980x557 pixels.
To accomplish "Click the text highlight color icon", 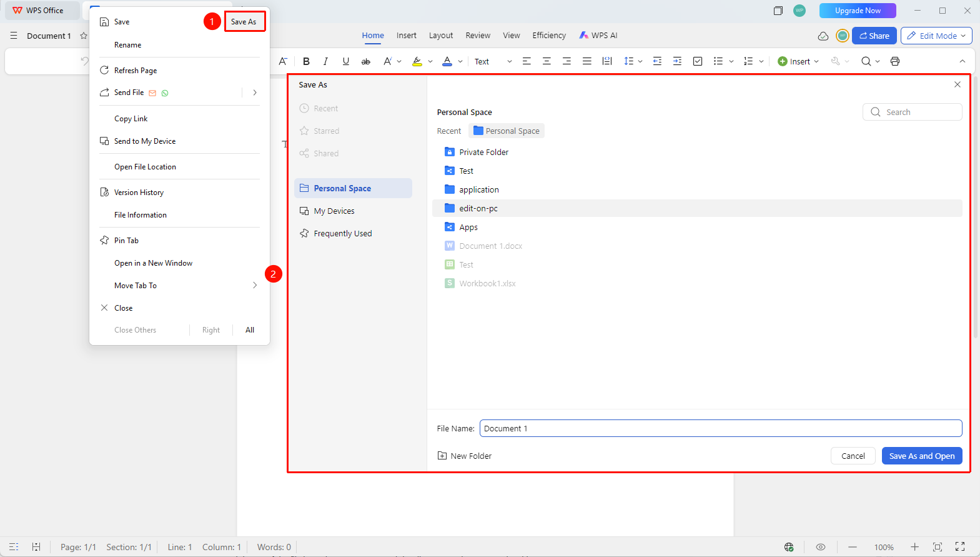I will 417,61.
